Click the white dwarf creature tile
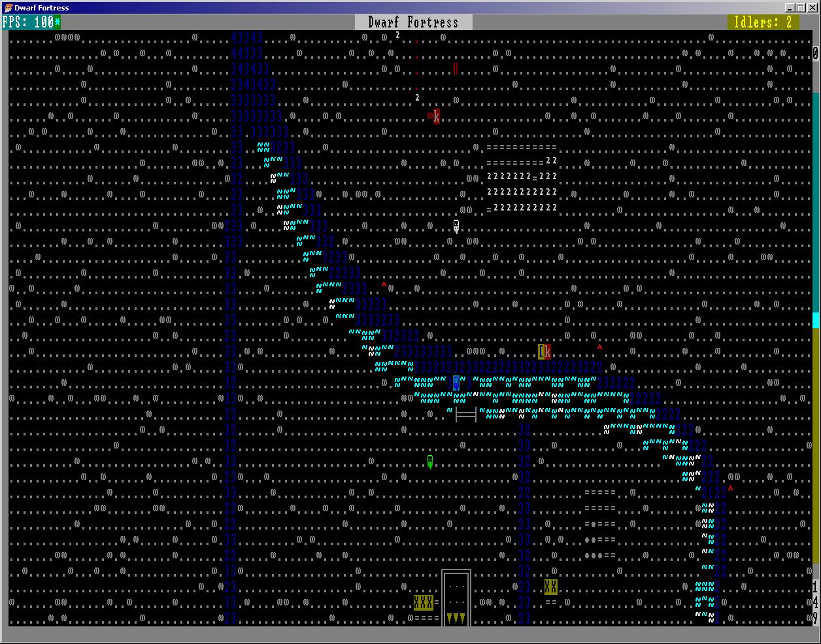The height and width of the screenshot is (644, 821). point(456,226)
